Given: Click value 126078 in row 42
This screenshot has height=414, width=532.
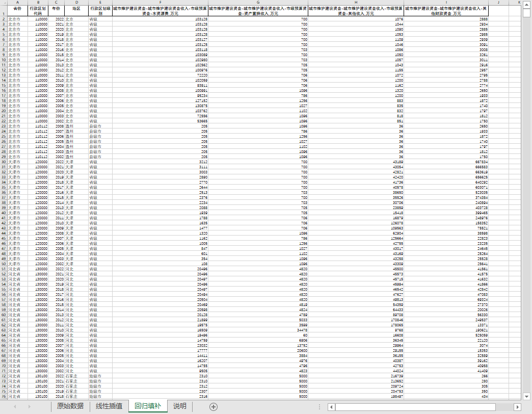Looking at the screenshot, I should (x=356, y=223).
